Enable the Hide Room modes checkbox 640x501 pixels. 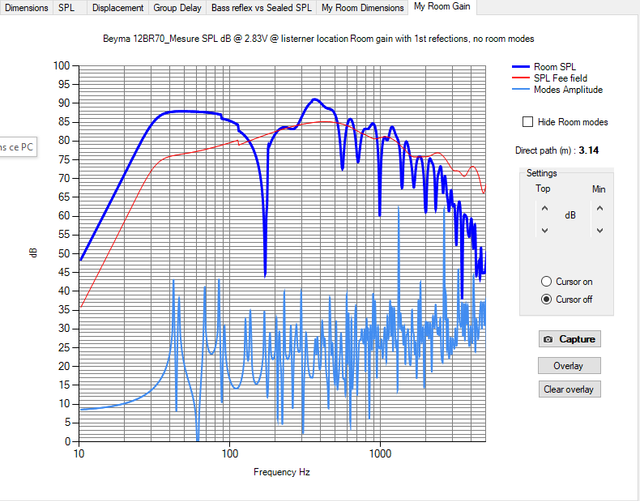(x=527, y=122)
